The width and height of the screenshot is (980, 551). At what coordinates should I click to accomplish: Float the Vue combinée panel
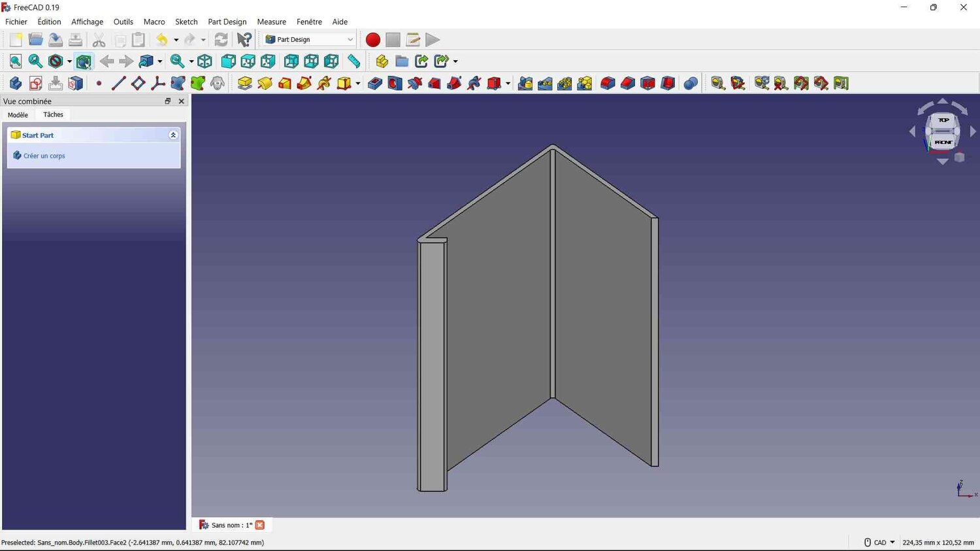pos(167,101)
